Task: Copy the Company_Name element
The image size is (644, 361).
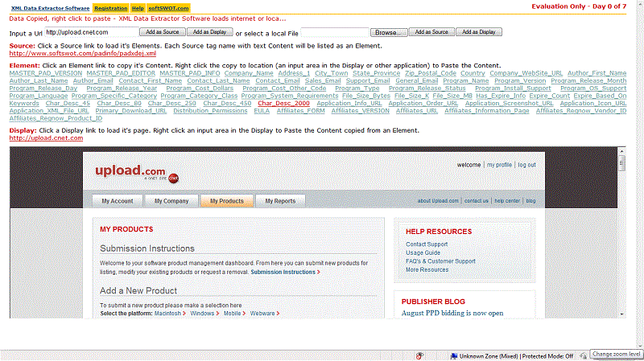Action: click(x=249, y=73)
